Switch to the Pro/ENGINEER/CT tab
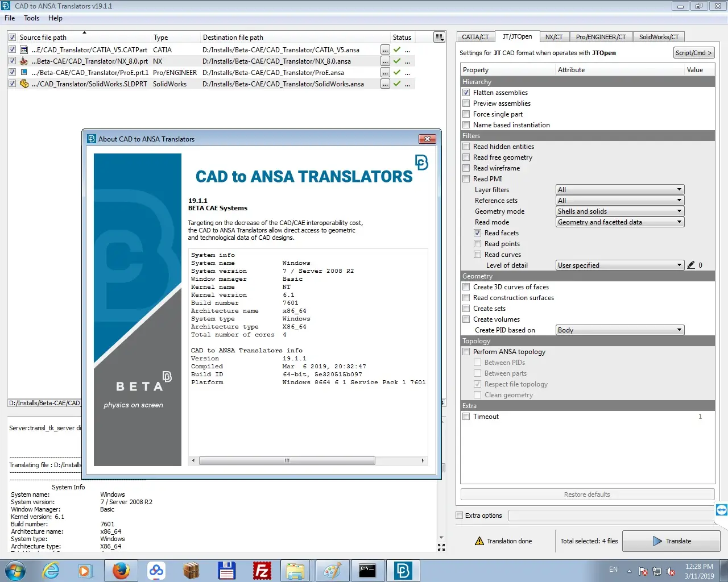 pos(601,37)
